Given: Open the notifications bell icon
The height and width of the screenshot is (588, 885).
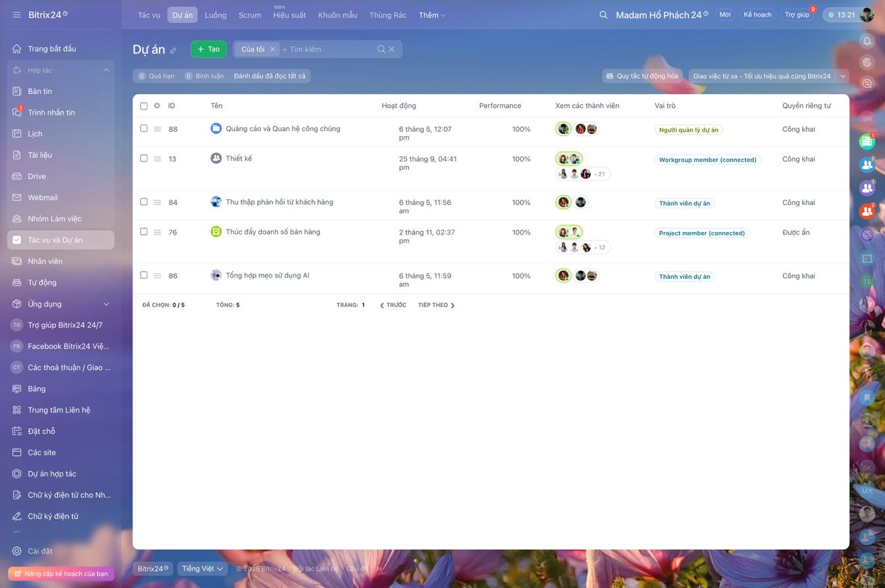Looking at the screenshot, I should point(867,41).
